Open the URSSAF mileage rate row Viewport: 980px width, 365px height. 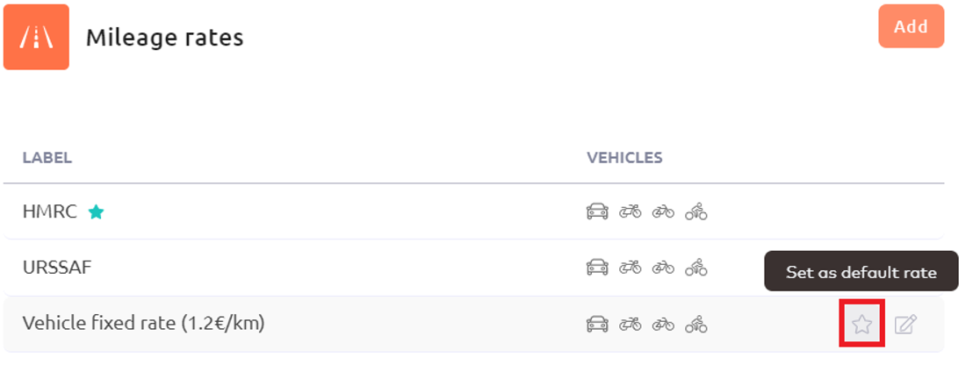point(473,268)
